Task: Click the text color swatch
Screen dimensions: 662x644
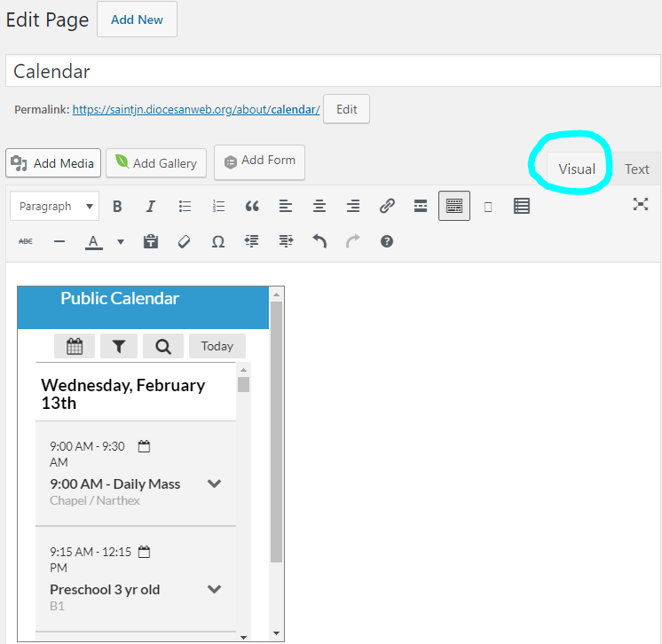Action: coord(94,241)
